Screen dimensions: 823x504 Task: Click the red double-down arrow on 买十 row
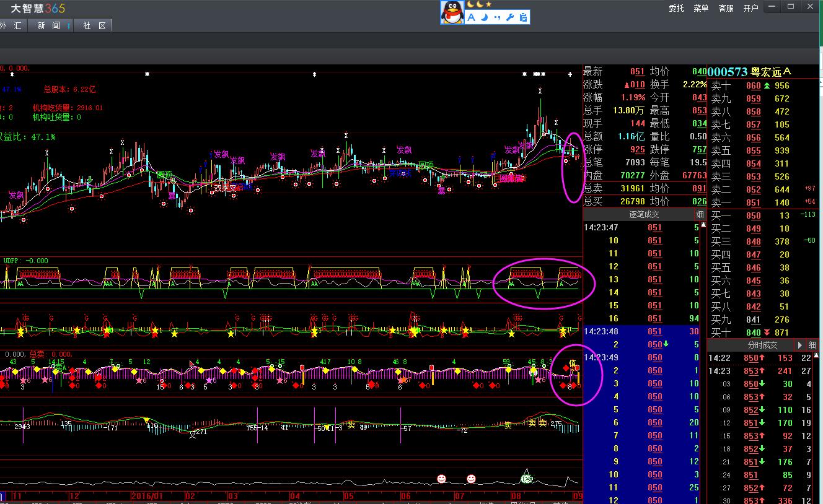coord(767,332)
